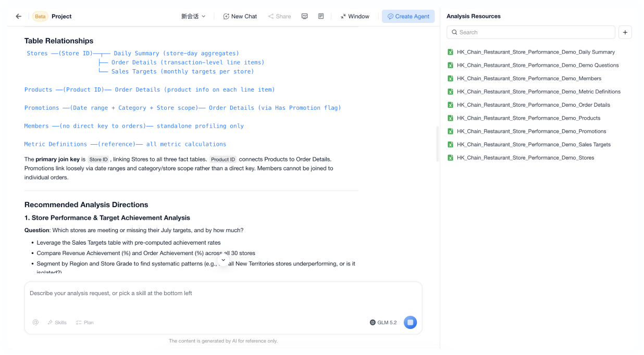Click the 'Leverage the Sales Targets table' bullet
The image size is (644, 355).
pos(129,243)
